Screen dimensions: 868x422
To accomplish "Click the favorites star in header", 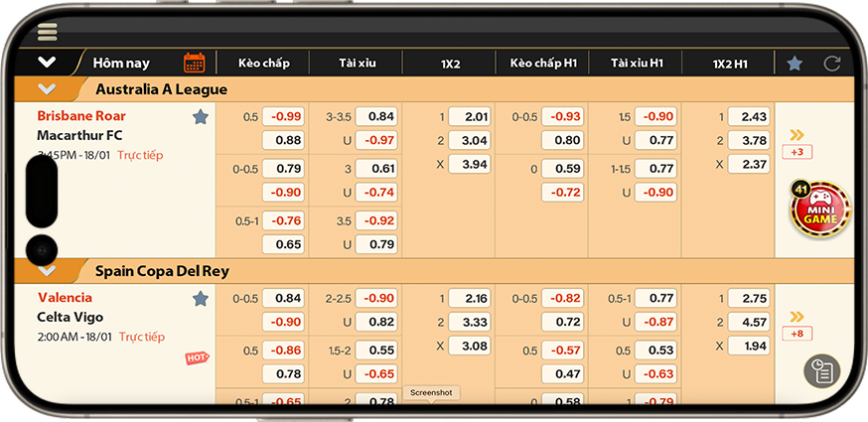I will pos(795,63).
